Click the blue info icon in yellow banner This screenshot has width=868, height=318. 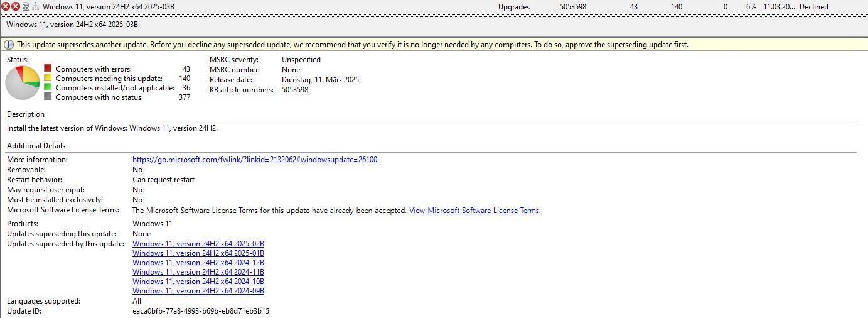[x=9, y=45]
